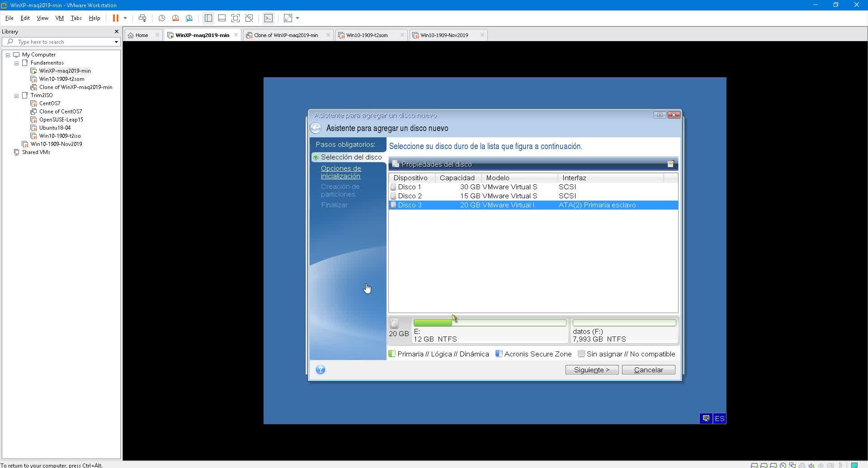
Task: Open the power options dropdown arrow
Action: point(125,18)
